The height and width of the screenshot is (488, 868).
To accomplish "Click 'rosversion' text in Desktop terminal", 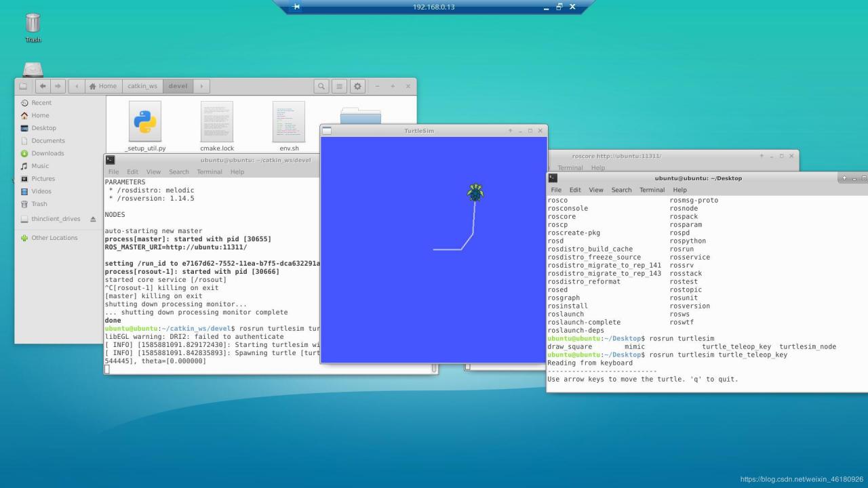I will 690,306.
